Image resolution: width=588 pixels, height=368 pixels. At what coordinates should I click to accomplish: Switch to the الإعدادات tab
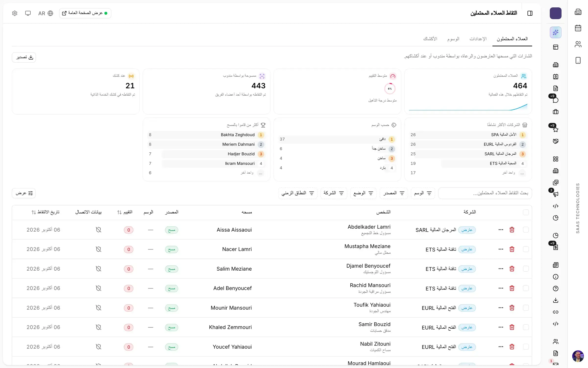478,39
